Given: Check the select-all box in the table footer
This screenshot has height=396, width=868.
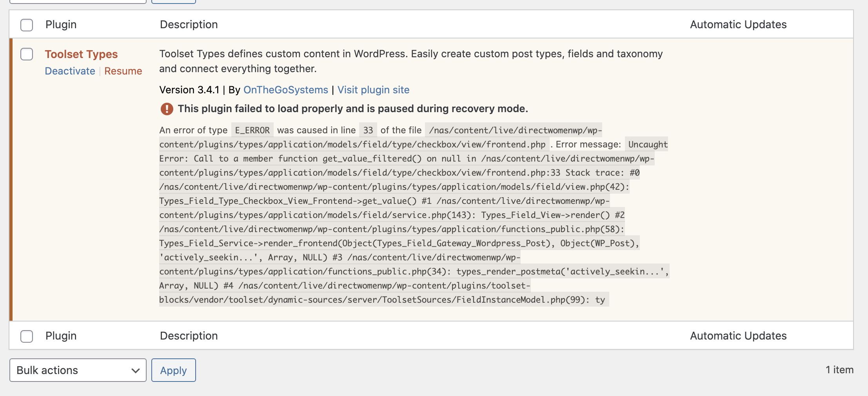Looking at the screenshot, I should tap(27, 336).
